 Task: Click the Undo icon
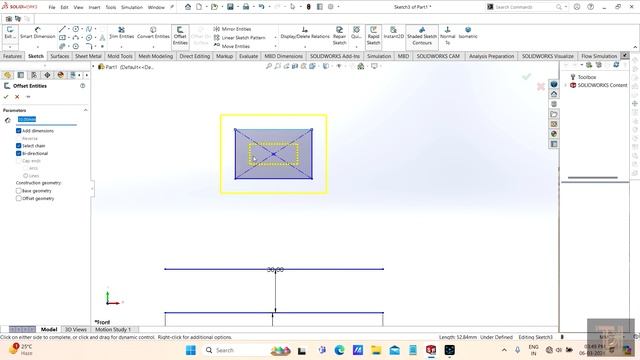click(261, 7)
